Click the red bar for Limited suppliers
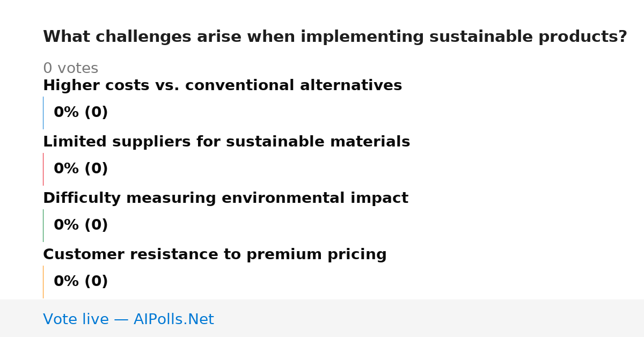The height and width of the screenshot is (337, 644). [x=43, y=169]
